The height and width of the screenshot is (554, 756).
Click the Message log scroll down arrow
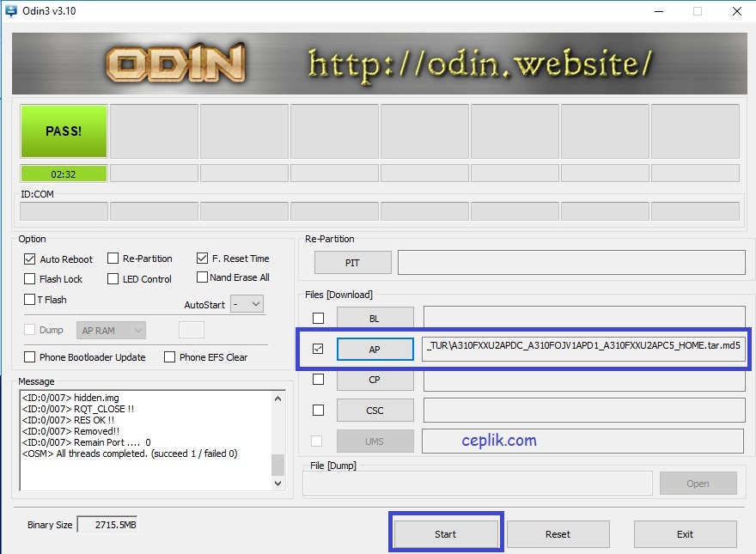pos(277,483)
